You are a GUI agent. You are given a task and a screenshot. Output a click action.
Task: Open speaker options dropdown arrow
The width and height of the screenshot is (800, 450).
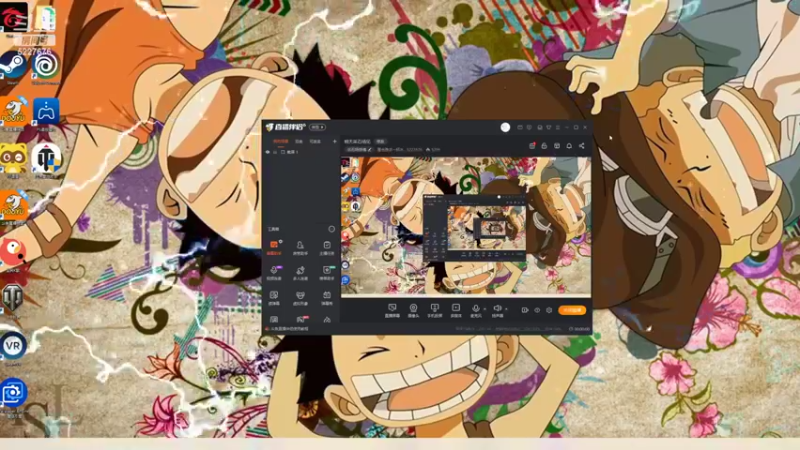coord(506,309)
